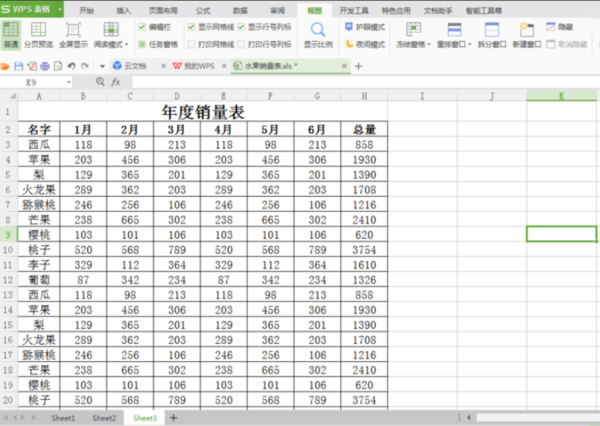Click the 总量 header cell
600x426 pixels.
(364, 129)
